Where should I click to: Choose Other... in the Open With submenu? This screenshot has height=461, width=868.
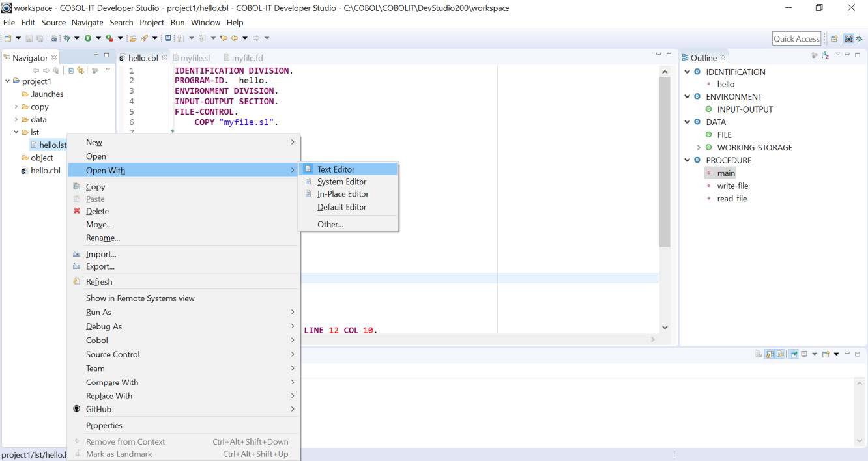tap(329, 224)
